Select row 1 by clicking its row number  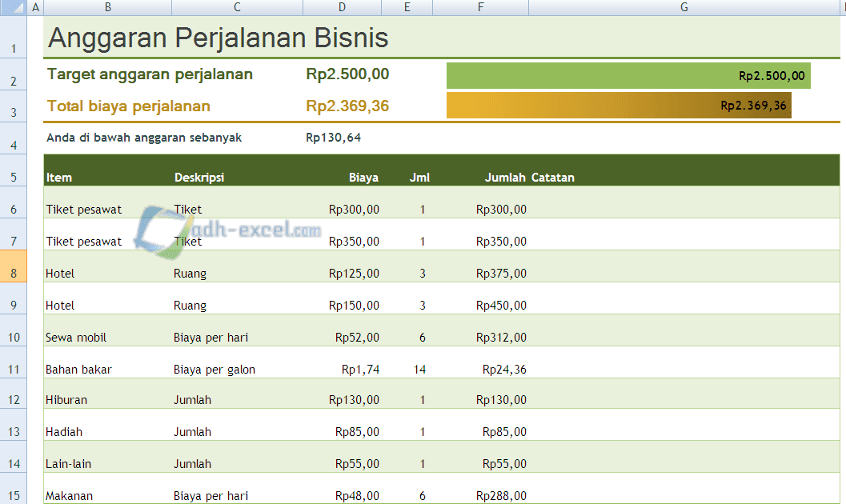[x=14, y=37]
